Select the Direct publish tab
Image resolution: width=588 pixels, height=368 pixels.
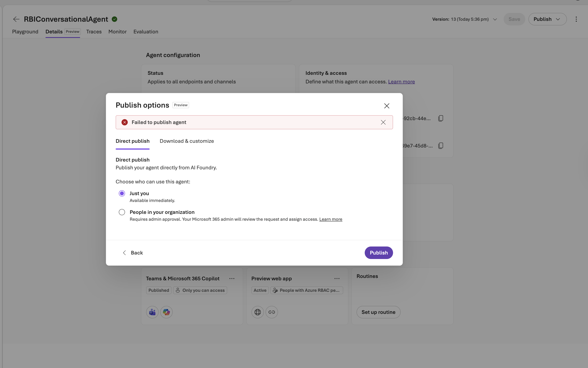(133, 141)
